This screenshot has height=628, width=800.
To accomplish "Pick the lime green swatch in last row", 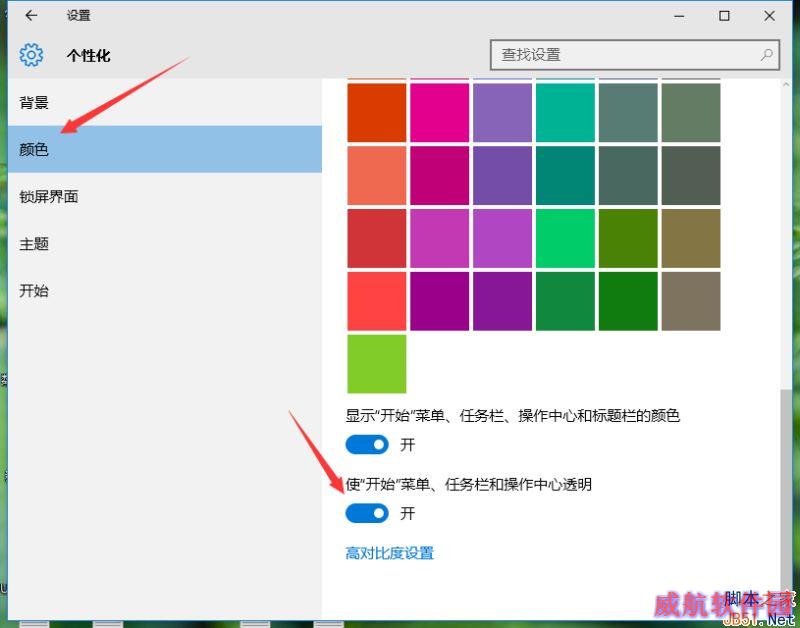I will pyautogui.click(x=377, y=364).
